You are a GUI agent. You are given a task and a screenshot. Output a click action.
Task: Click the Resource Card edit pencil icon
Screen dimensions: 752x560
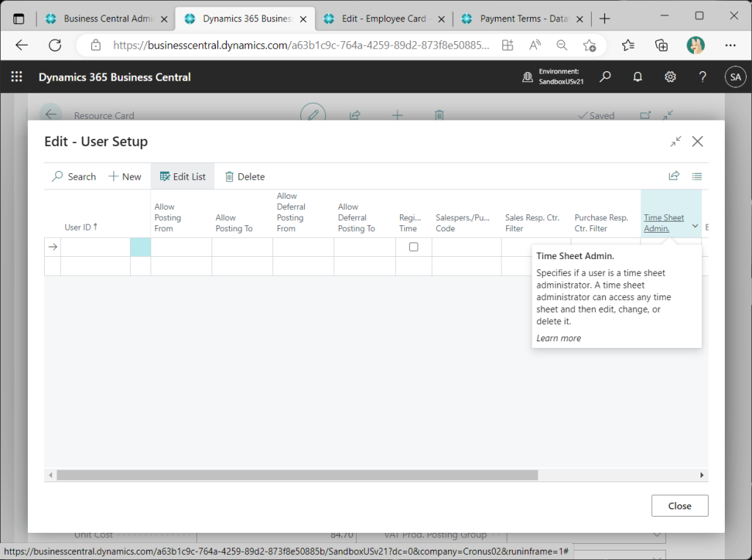click(x=313, y=114)
